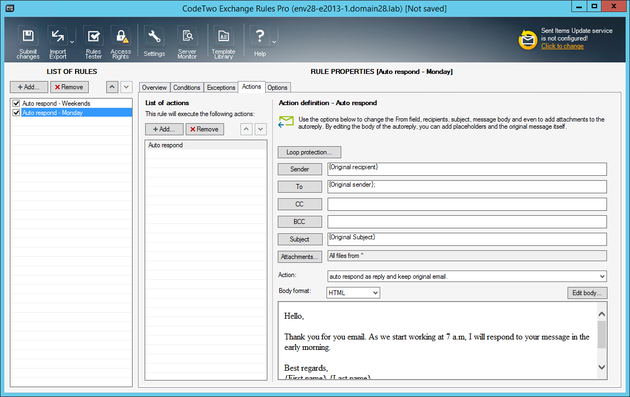
Task: Switch to the Overview tab
Action: (x=154, y=87)
